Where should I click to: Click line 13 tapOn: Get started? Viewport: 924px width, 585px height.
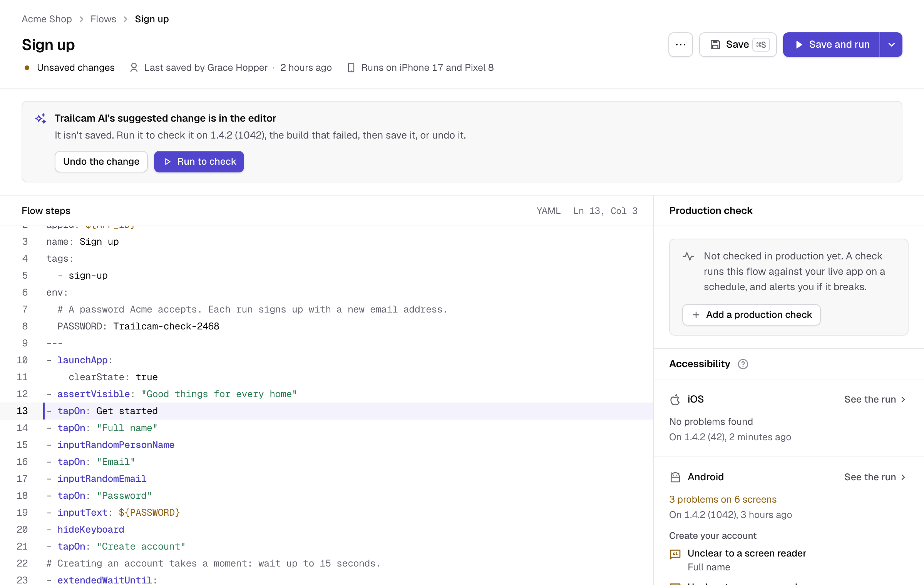click(x=326, y=411)
